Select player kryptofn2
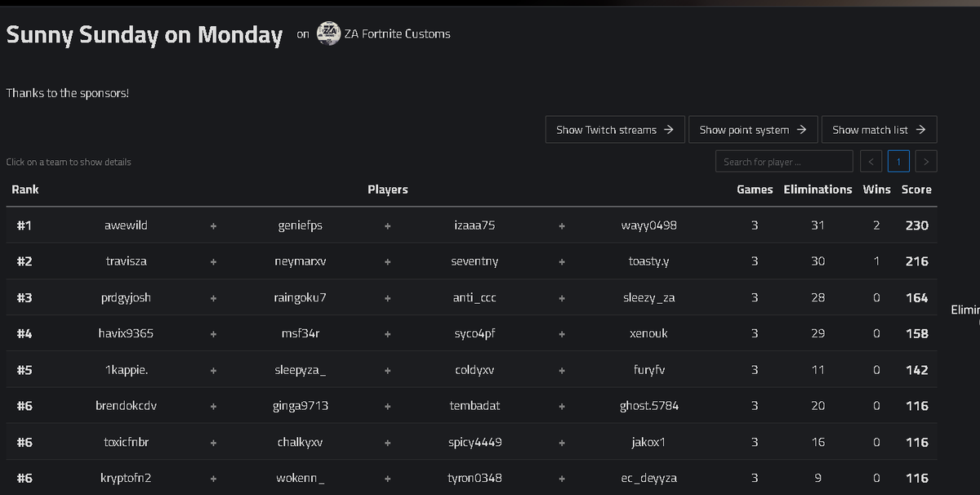The width and height of the screenshot is (980, 495). 127,478
